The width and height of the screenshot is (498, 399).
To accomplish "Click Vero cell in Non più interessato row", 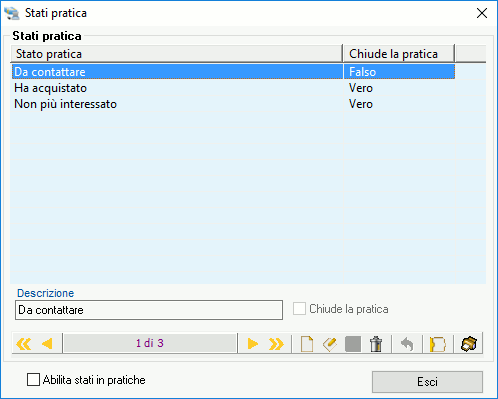I will coord(399,104).
